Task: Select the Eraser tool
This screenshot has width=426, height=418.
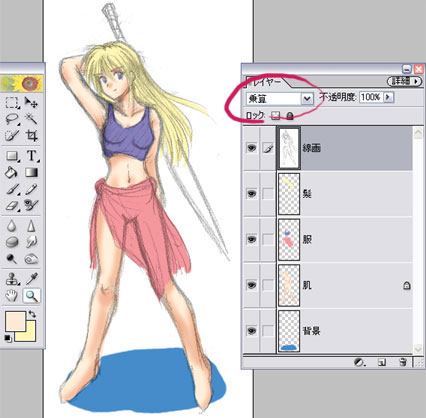Action: point(12,205)
